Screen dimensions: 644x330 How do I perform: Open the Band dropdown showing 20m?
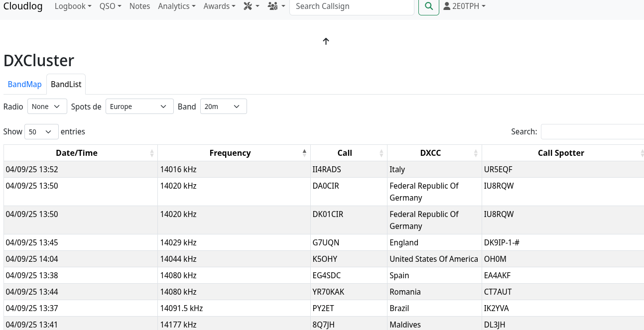pyautogui.click(x=223, y=107)
